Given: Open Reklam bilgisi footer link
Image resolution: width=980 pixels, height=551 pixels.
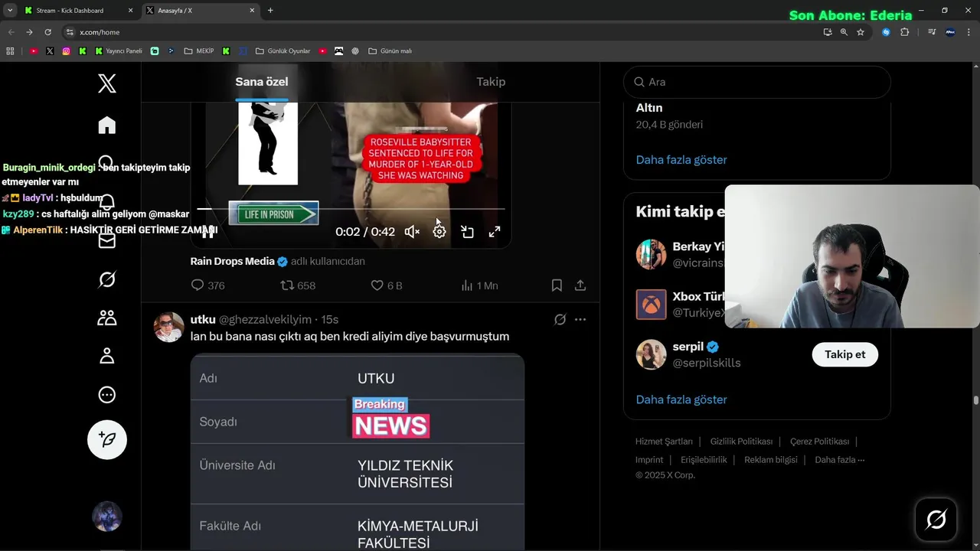Looking at the screenshot, I should pyautogui.click(x=771, y=460).
